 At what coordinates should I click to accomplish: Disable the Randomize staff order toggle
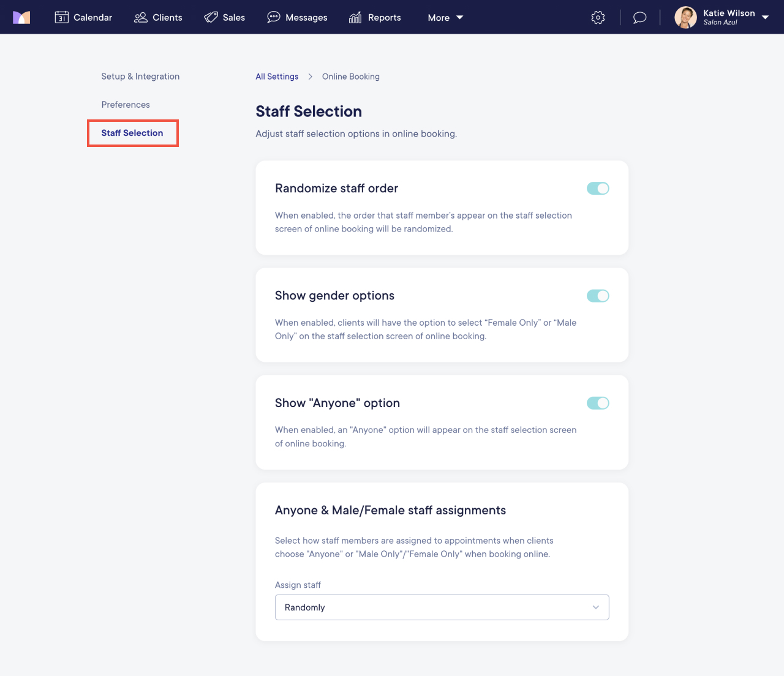[598, 188]
